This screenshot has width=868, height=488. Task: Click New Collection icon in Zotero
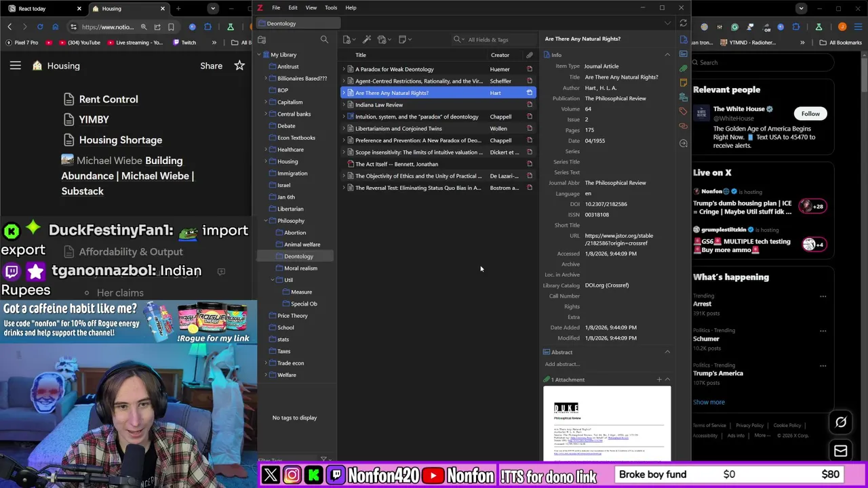point(262,39)
